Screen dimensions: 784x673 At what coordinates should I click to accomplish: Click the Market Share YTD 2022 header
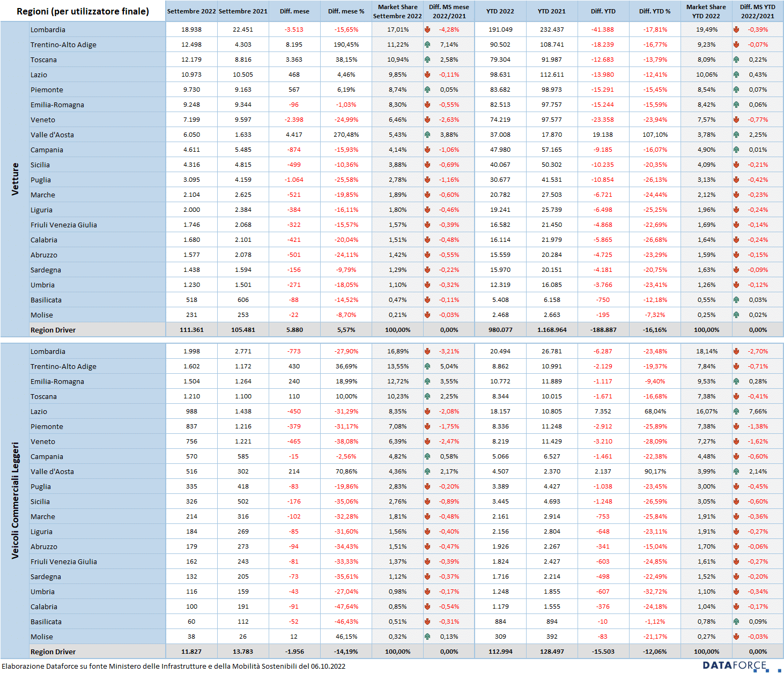(706, 11)
